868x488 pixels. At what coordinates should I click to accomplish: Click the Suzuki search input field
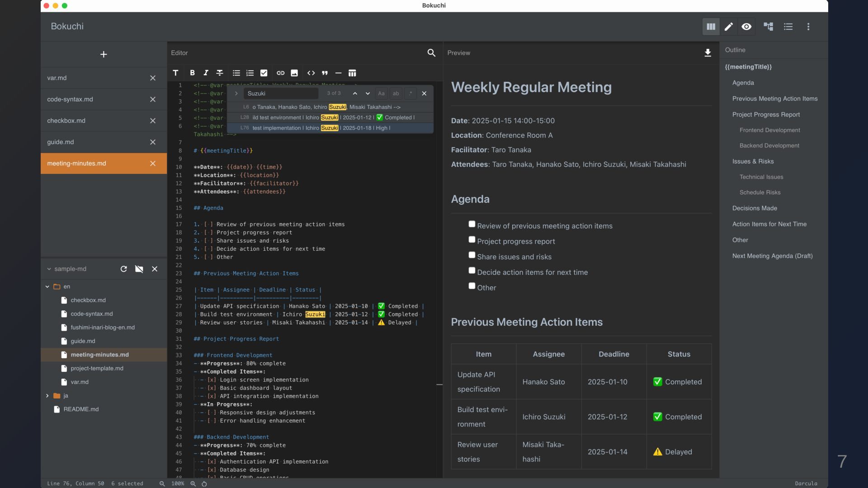pyautogui.click(x=281, y=94)
